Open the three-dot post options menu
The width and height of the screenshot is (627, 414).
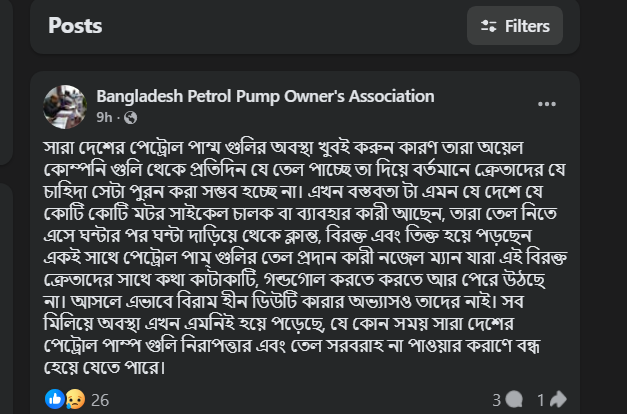pos(548,103)
